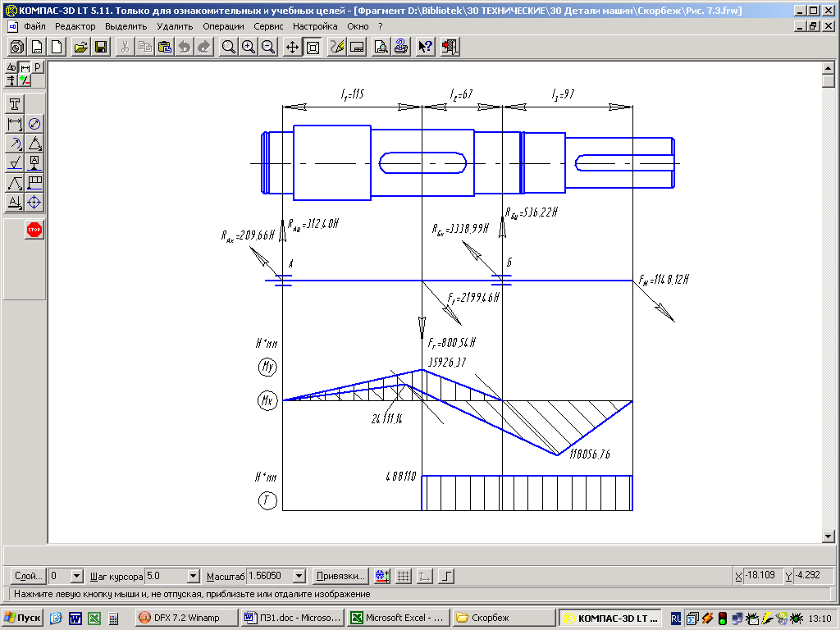Open print preview icon

(381, 47)
